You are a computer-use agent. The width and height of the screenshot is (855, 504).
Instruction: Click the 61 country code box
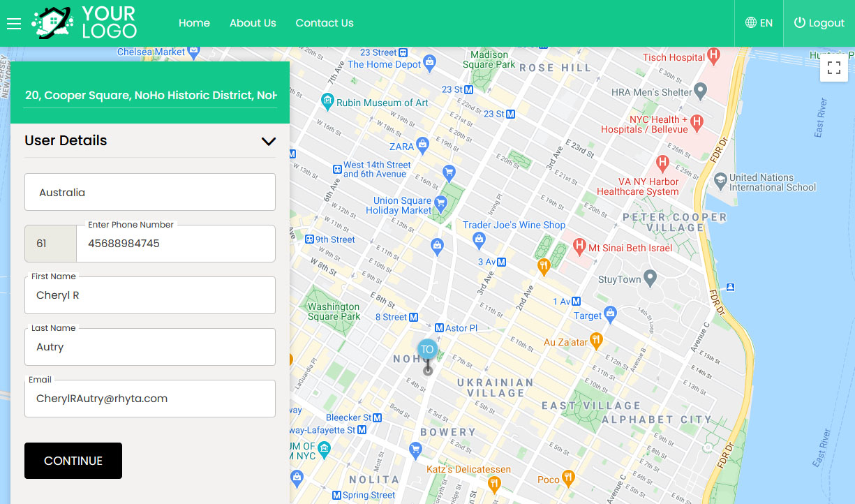tap(50, 244)
